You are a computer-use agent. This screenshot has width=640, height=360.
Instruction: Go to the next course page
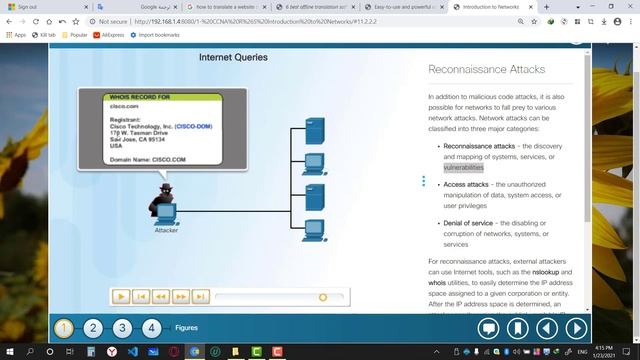(x=576, y=328)
